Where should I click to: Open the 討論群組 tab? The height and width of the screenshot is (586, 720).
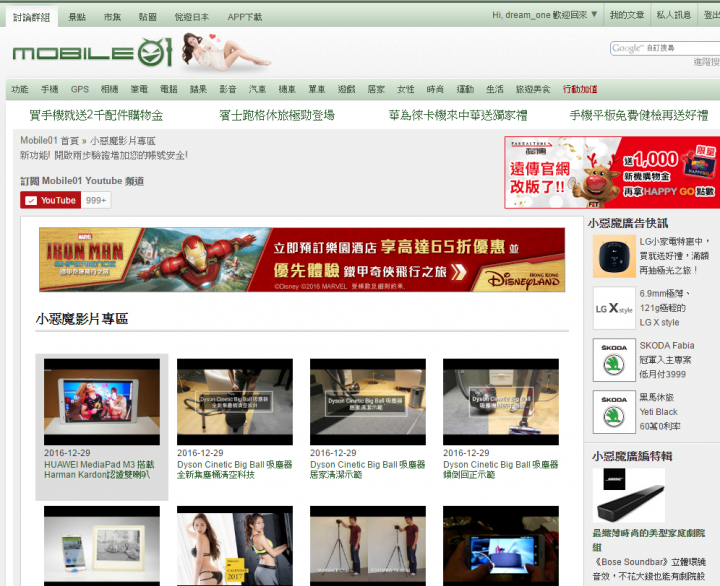[31, 17]
